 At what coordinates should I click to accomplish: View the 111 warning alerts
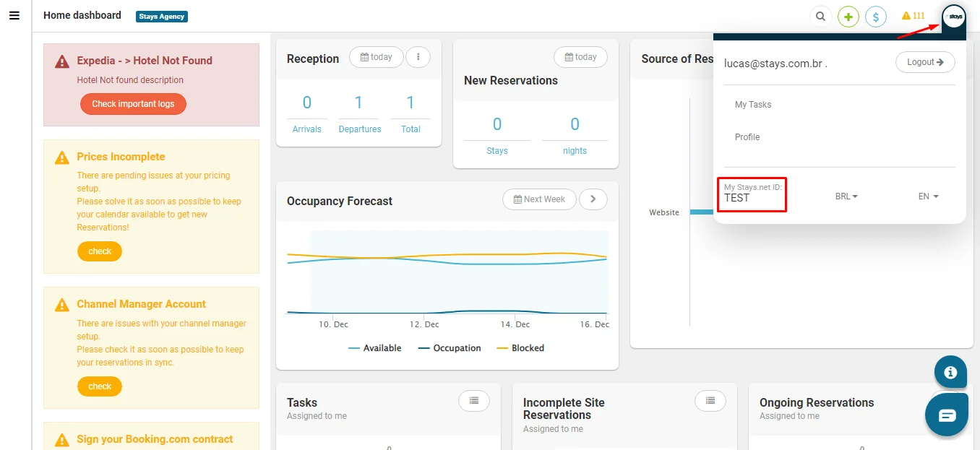coord(914,15)
